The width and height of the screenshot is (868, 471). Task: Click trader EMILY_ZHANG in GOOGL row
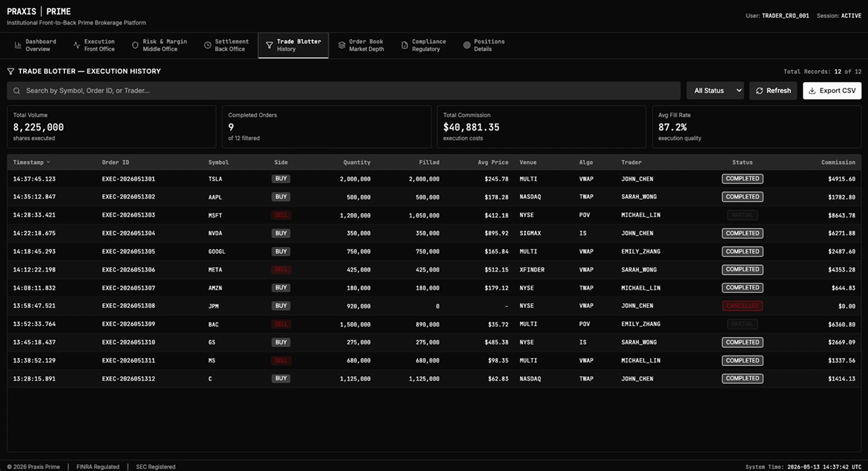point(641,252)
